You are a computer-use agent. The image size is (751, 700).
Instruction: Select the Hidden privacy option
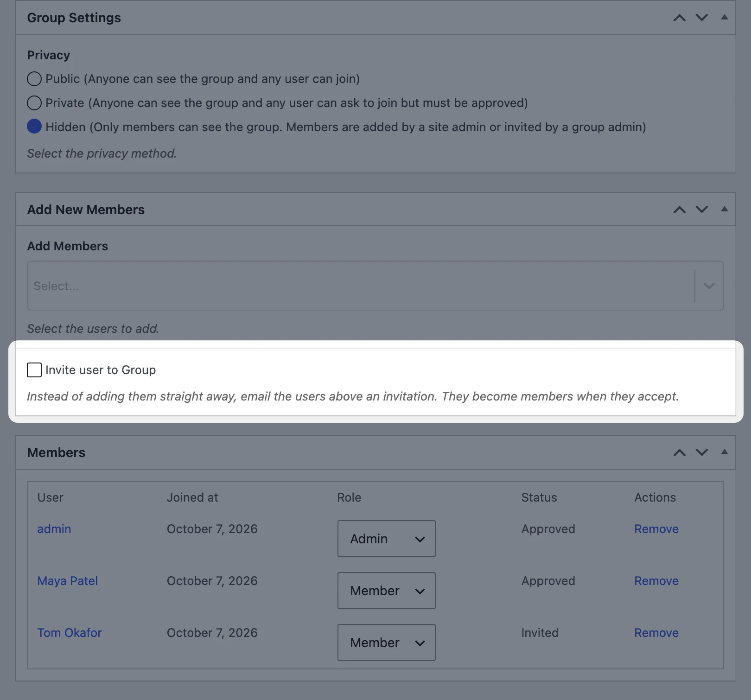[34, 127]
